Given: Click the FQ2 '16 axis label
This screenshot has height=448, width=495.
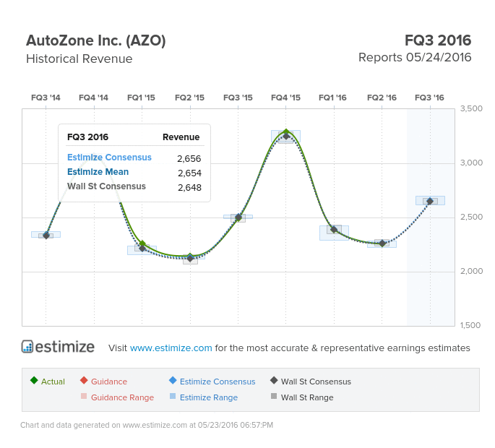Looking at the screenshot, I should click(x=382, y=98).
